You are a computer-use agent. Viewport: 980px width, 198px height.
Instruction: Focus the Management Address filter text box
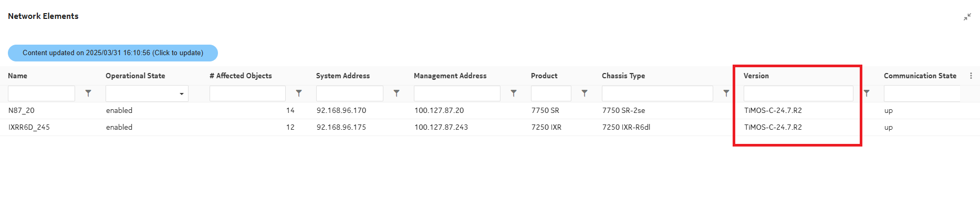(x=457, y=93)
